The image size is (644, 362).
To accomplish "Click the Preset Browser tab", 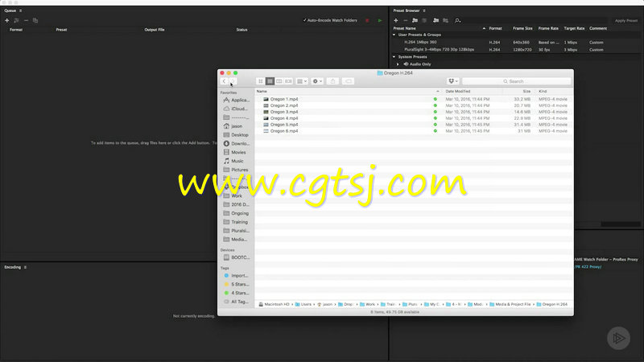I will pos(407,10).
